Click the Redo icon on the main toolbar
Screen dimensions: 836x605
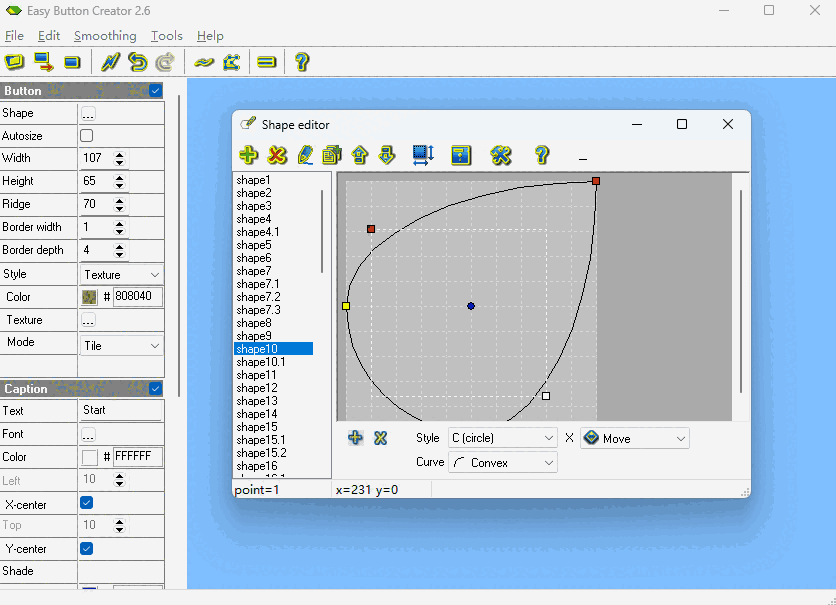coord(166,62)
